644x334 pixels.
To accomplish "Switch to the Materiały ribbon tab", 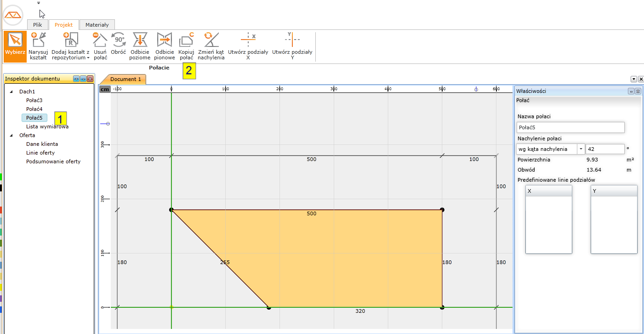I will [x=97, y=25].
